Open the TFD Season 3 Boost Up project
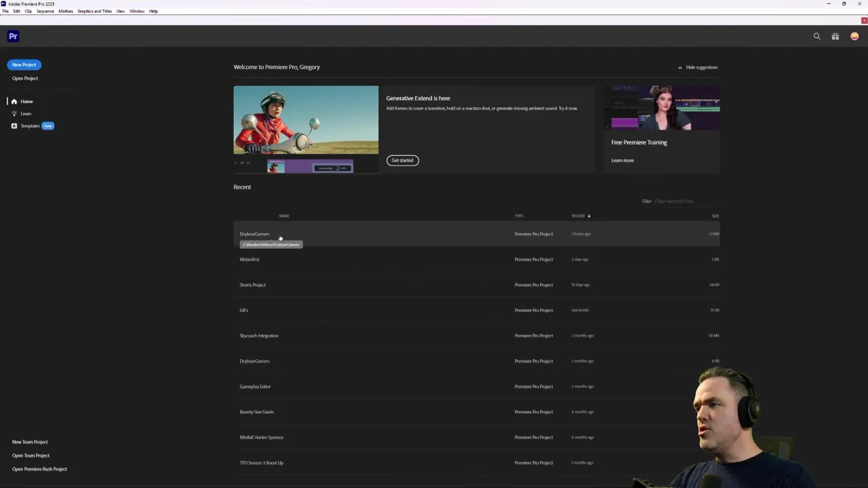The width and height of the screenshot is (868, 488). (x=477, y=463)
